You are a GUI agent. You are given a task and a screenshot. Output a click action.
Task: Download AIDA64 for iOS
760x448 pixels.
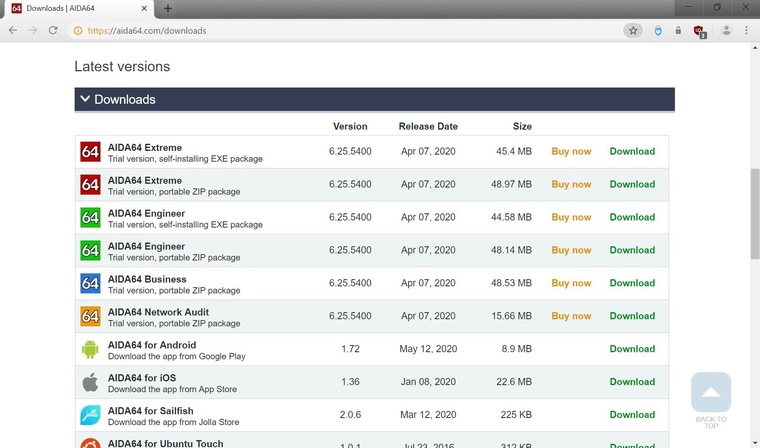point(632,382)
